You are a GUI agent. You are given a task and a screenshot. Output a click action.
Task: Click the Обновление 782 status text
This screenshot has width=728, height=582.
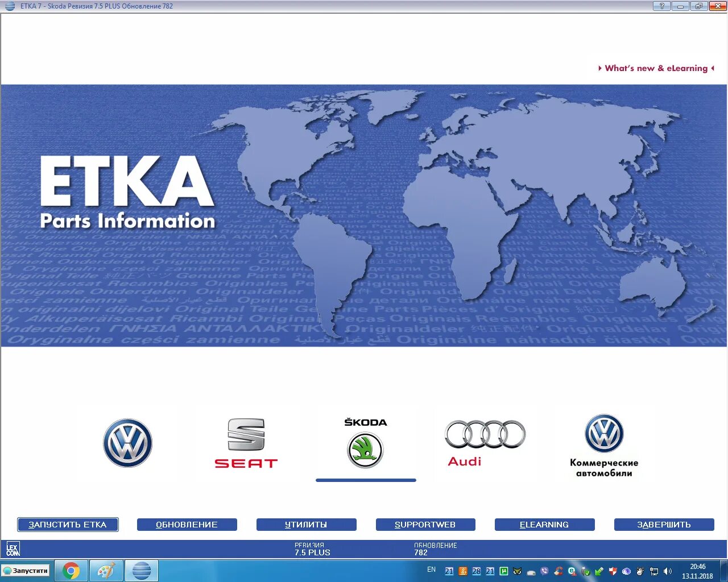point(435,549)
